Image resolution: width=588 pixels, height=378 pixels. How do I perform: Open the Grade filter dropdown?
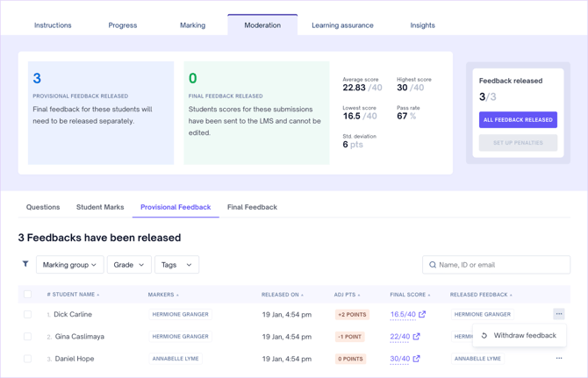point(129,265)
